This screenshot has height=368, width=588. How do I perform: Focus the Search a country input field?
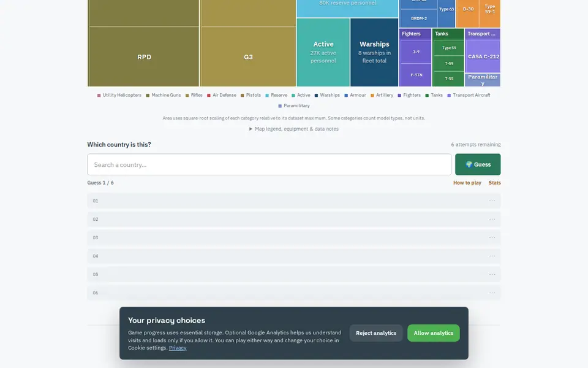point(269,164)
